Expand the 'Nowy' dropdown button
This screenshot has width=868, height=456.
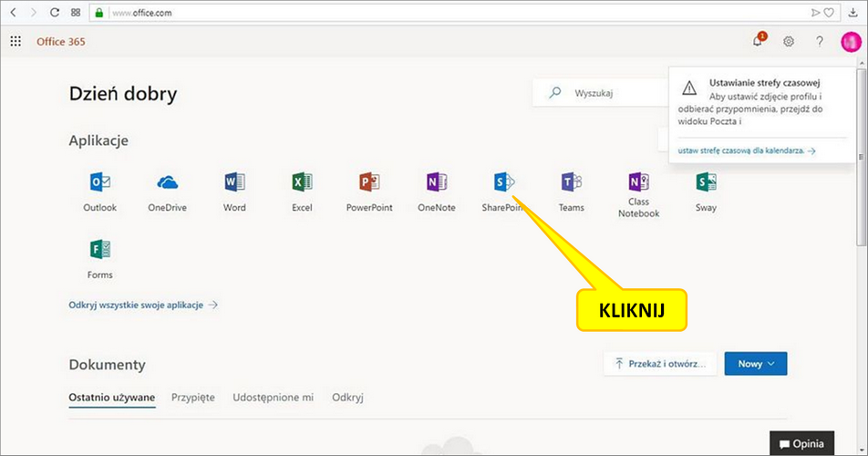(x=756, y=364)
